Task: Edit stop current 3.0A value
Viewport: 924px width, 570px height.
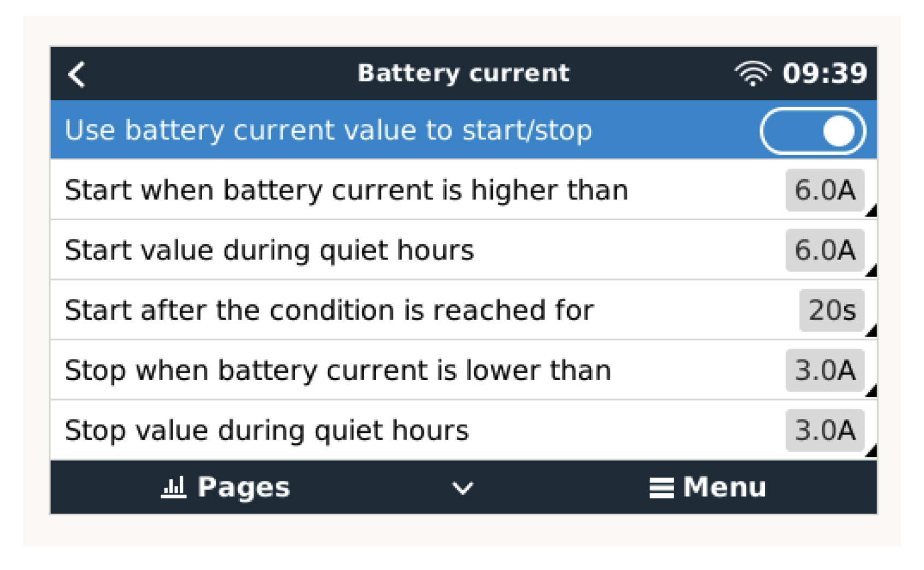Action: point(824,371)
